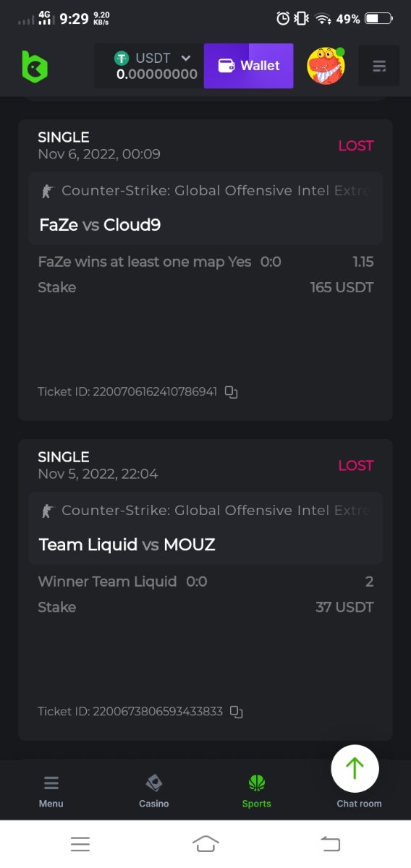The width and height of the screenshot is (411, 868).
Task: Open the Menu tab in bottom bar
Action: [51, 791]
